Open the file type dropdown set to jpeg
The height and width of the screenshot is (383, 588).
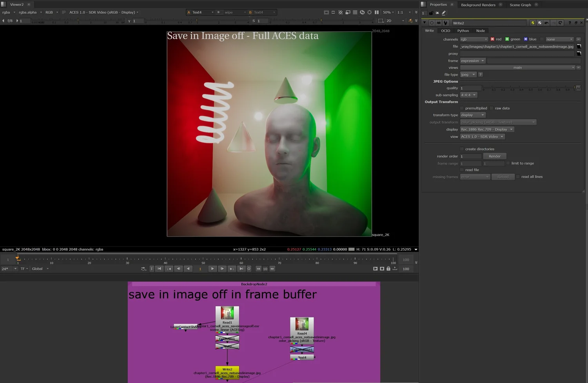coord(468,74)
